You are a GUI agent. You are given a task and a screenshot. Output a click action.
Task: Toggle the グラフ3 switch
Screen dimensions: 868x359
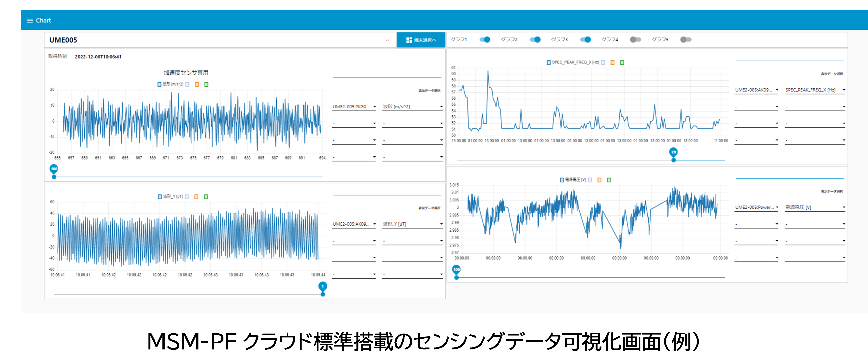585,40
